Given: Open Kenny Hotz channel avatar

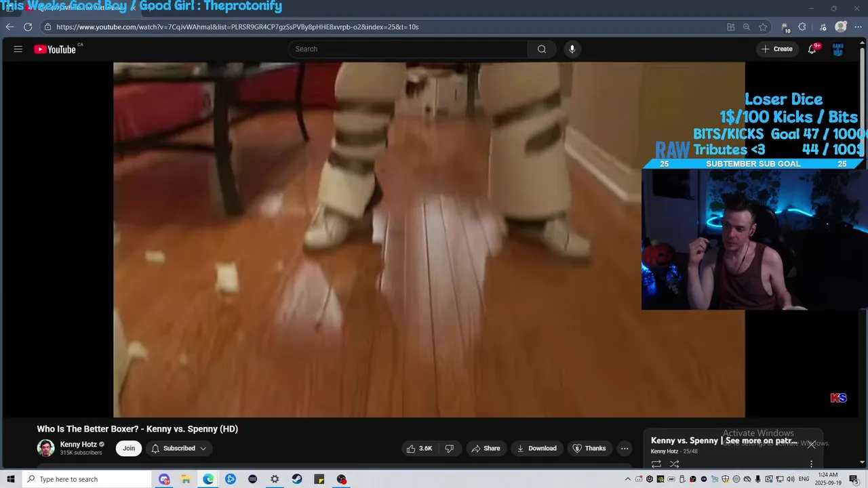Looking at the screenshot, I should click(46, 448).
